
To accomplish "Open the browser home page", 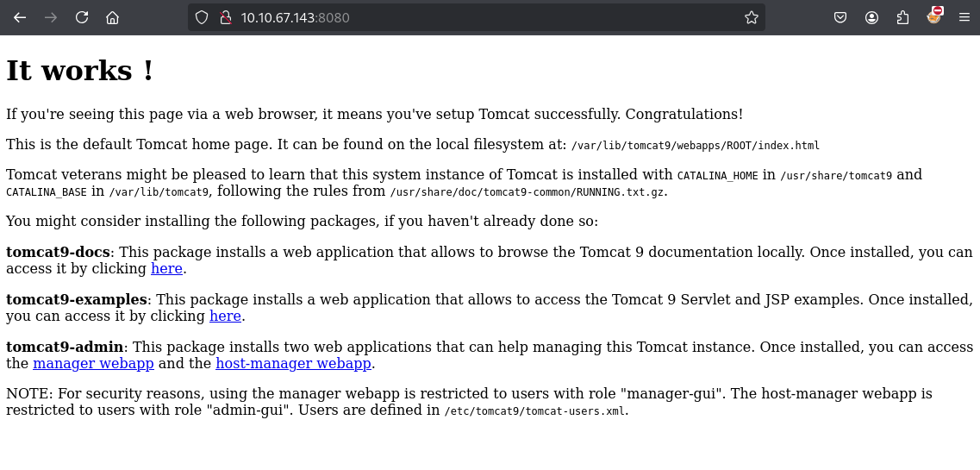I will 113,17.
